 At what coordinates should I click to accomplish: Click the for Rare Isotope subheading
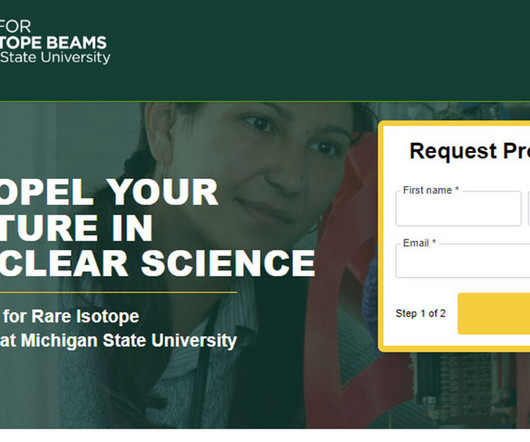point(71,317)
